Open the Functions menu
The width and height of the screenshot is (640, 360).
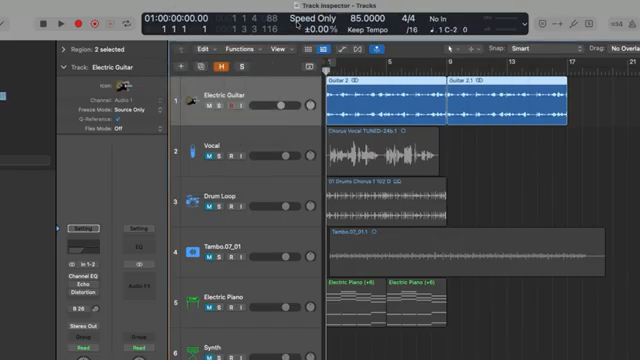tap(244, 49)
